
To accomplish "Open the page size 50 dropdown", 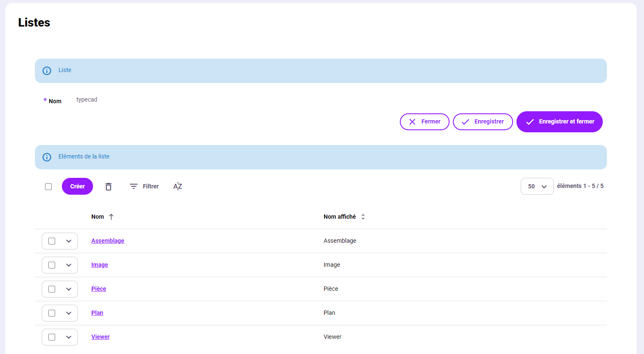I will tap(537, 186).
